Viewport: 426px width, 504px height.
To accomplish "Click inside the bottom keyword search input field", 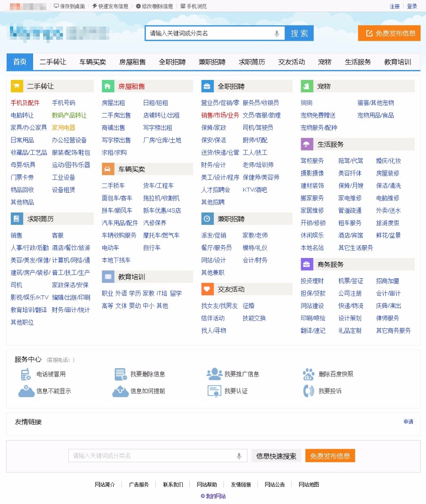I will coord(156,456).
